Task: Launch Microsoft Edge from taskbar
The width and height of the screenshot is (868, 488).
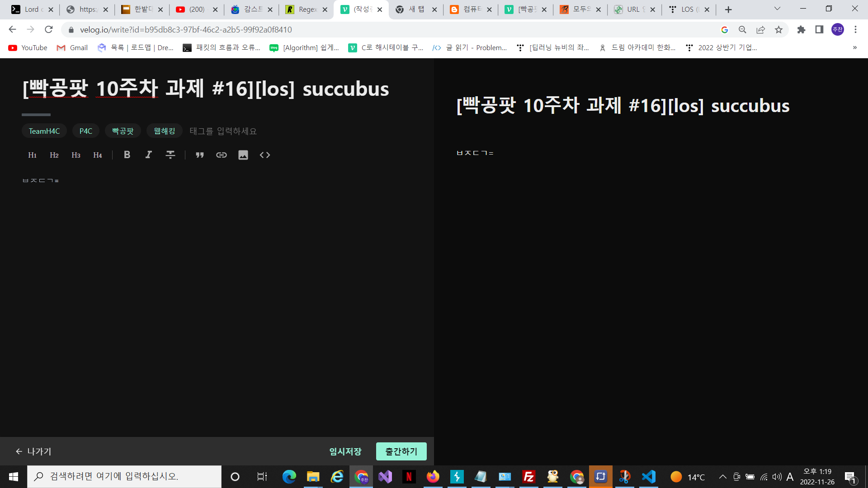Action: point(289,477)
